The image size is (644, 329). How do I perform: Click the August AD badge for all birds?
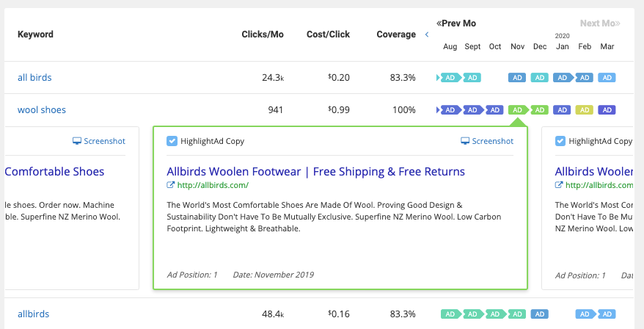(450, 77)
